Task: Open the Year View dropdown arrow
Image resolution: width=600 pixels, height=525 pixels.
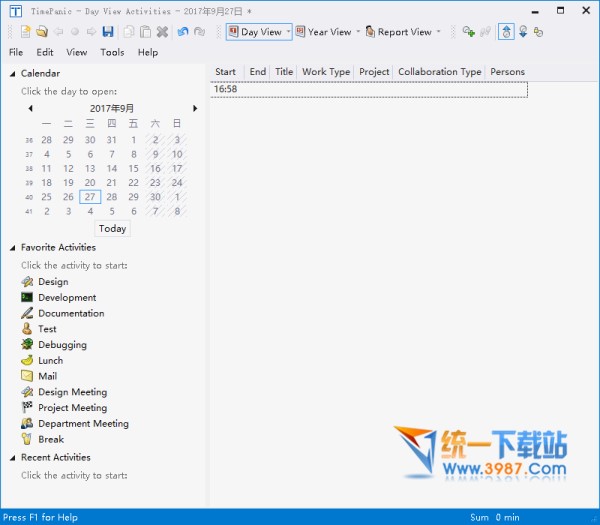Action: pos(358,32)
